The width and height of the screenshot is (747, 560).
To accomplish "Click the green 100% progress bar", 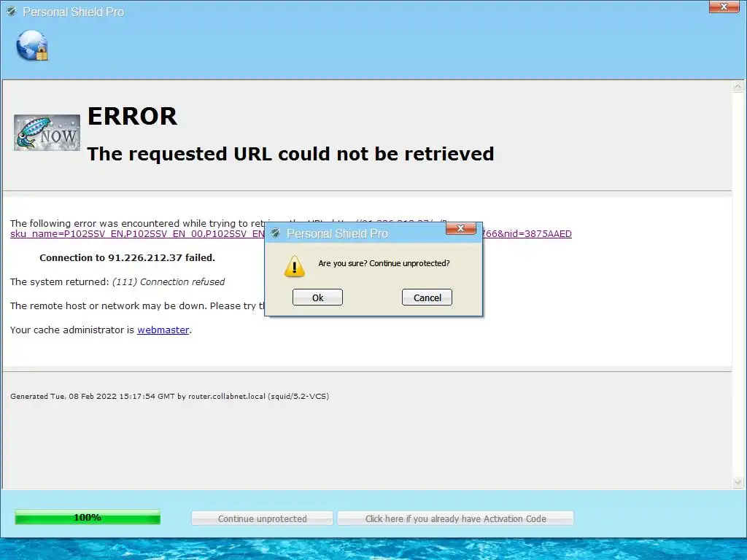I will (x=88, y=517).
